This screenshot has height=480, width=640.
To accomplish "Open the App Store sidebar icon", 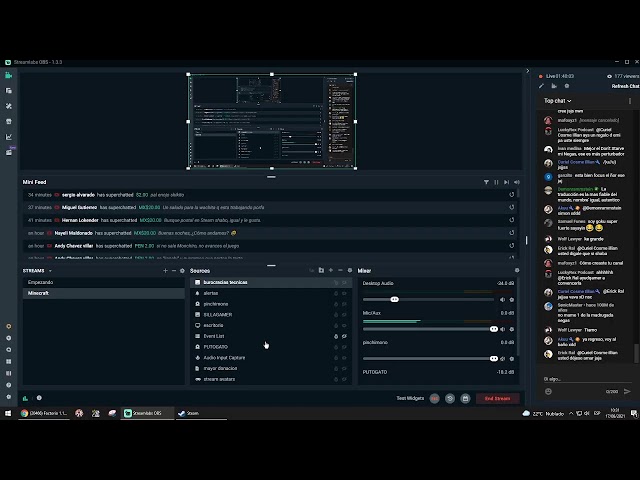I will (x=9, y=122).
